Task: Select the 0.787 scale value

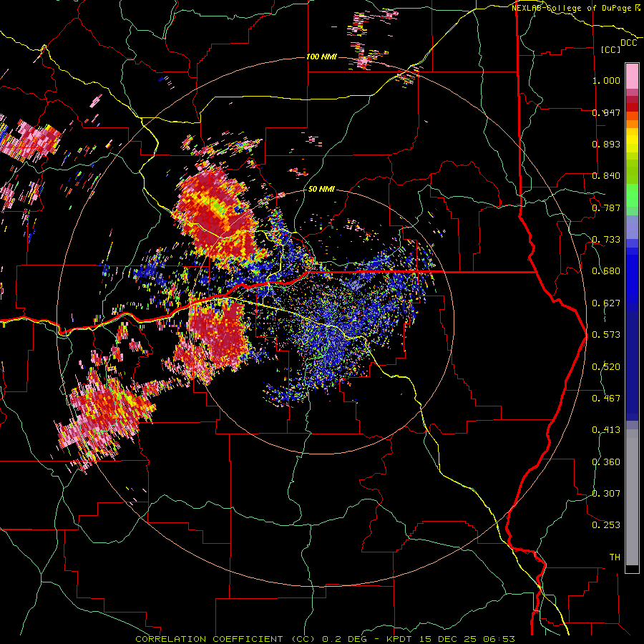Action: click(x=606, y=208)
